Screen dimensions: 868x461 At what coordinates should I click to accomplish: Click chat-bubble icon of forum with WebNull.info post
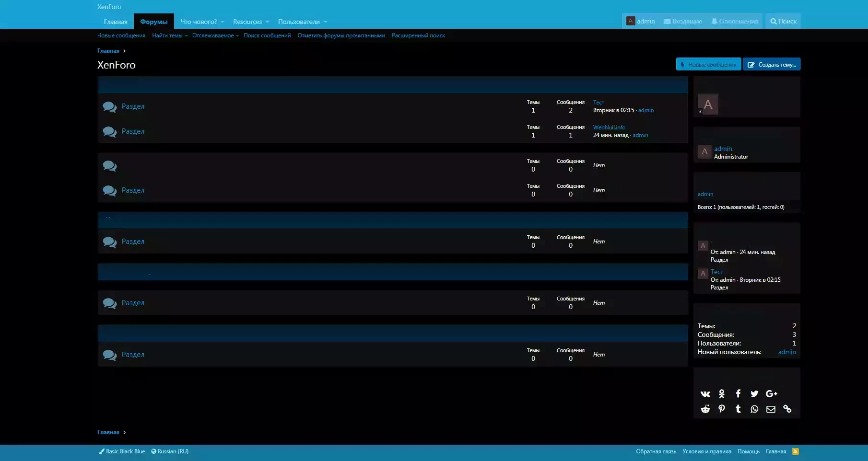coord(110,132)
